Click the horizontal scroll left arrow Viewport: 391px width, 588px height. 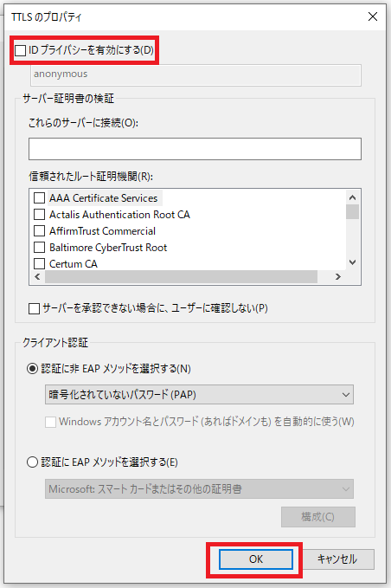pyautogui.click(x=37, y=277)
